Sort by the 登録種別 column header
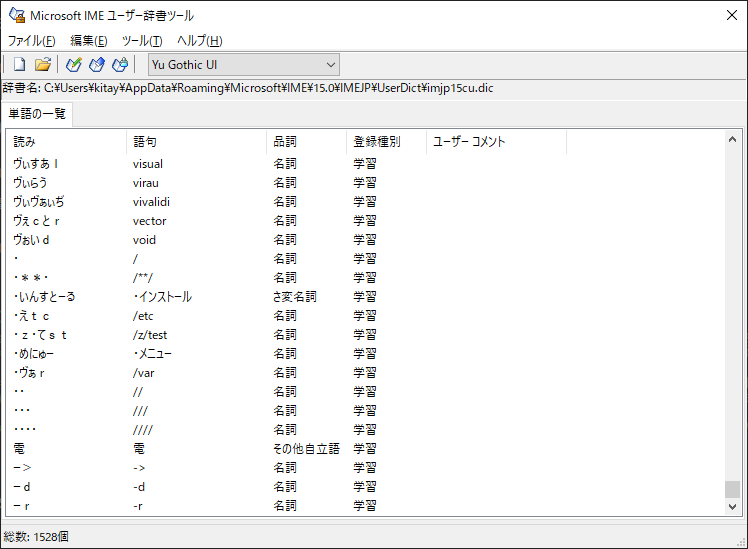This screenshot has width=748, height=549. point(386,142)
